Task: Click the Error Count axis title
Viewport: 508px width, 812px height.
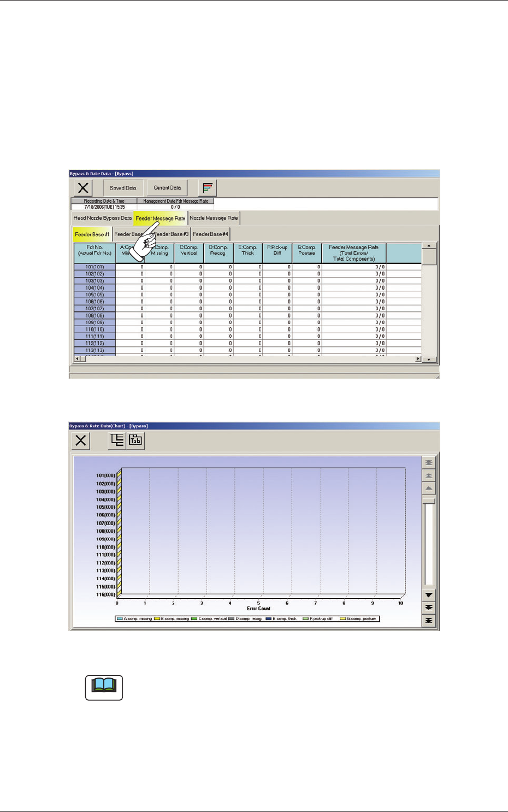Action: (x=258, y=608)
